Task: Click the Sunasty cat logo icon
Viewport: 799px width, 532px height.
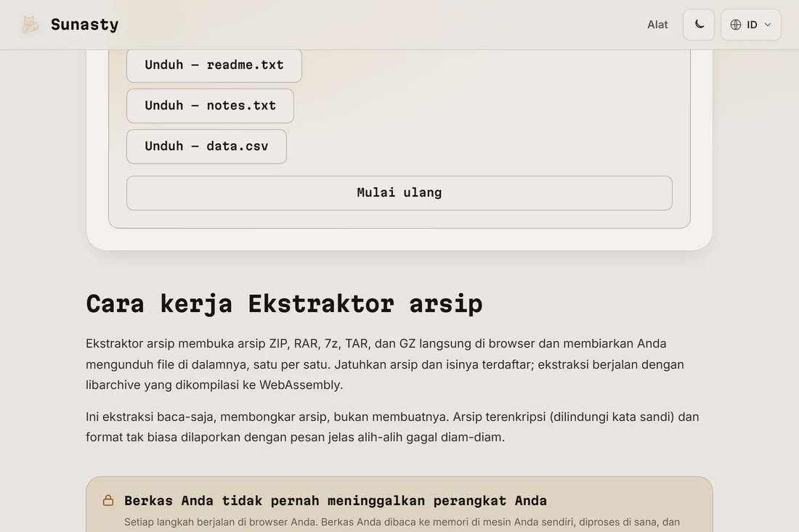Action: coord(30,25)
